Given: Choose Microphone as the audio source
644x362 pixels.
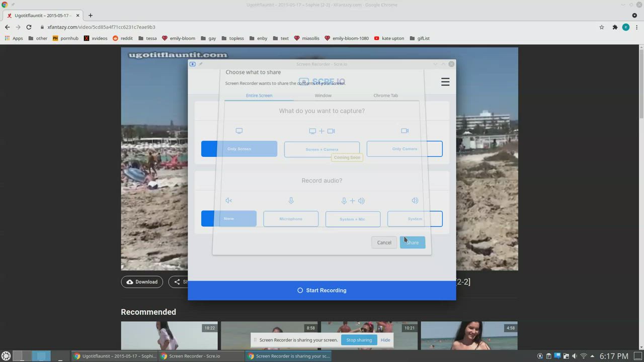Looking at the screenshot, I should [290, 219].
